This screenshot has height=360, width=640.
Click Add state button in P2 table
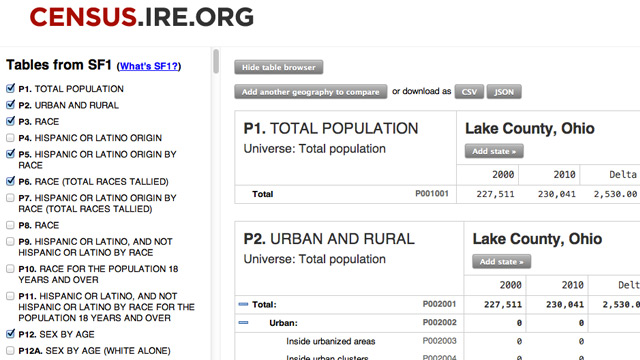[x=502, y=262]
